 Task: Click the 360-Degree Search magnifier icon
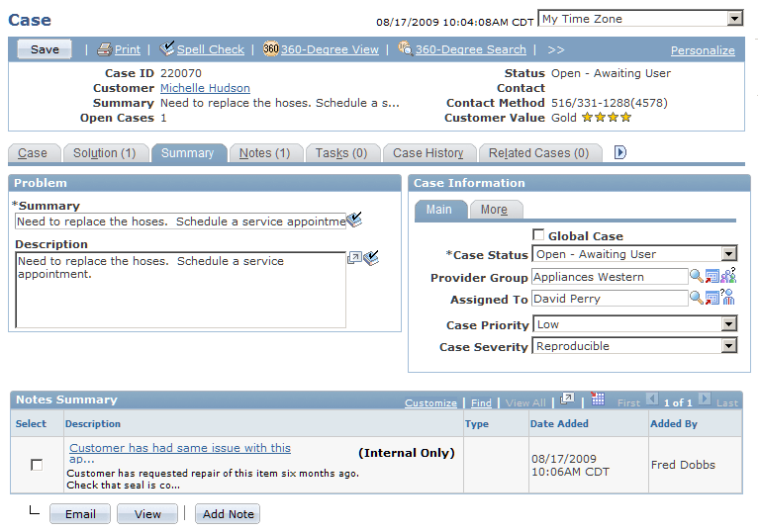(x=405, y=48)
